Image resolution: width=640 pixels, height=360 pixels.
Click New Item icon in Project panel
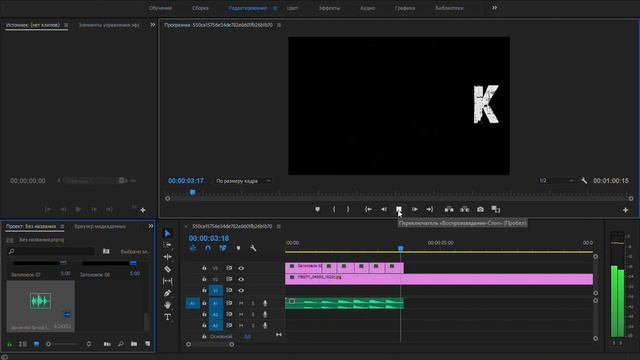pyautogui.click(x=147, y=344)
